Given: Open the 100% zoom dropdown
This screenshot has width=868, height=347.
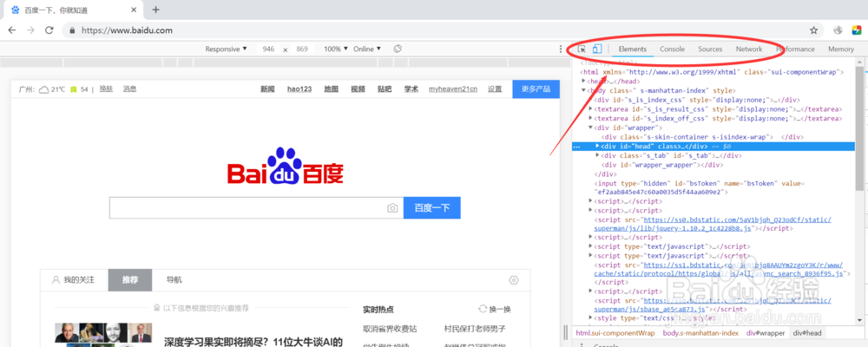Looking at the screenshot, I should point(336,49).
